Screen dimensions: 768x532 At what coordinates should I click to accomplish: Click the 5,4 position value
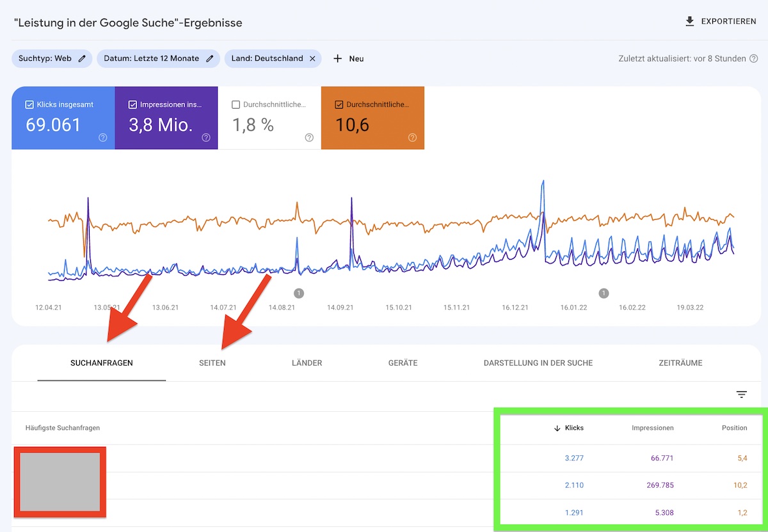741,458
